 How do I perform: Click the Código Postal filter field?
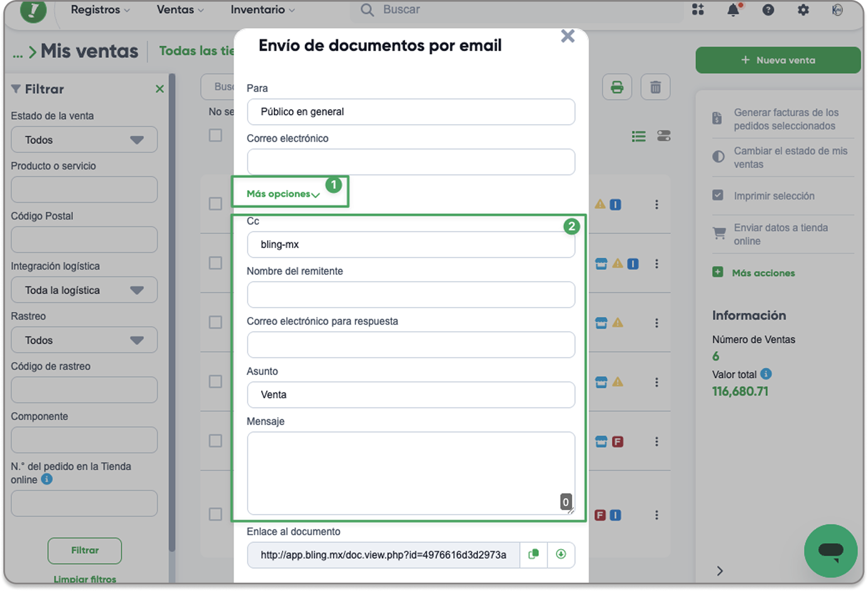84,240
